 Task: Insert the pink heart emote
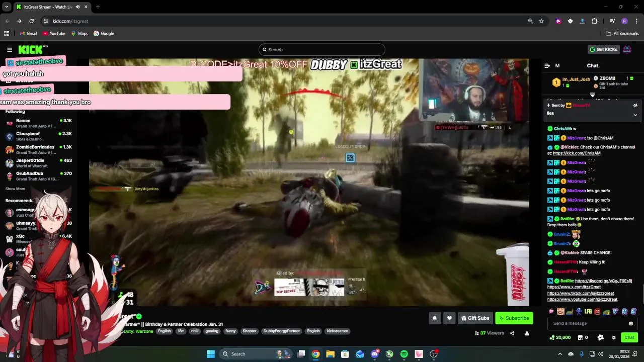click(551, 311)
